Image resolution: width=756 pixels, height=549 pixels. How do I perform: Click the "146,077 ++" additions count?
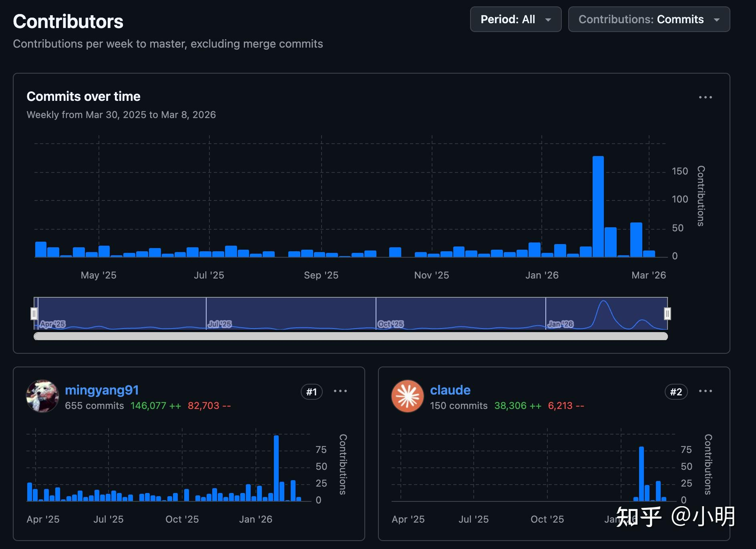[156, 406]
